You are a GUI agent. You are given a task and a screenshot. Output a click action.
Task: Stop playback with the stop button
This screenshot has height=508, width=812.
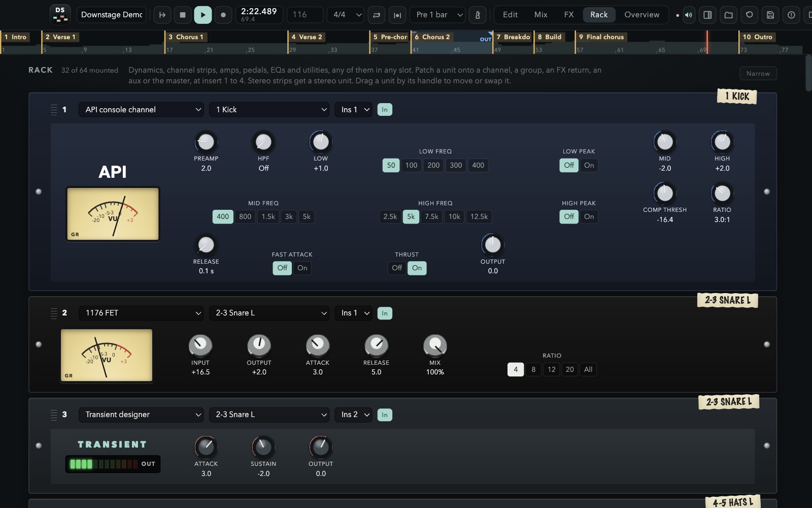click(x=183, y=15)
